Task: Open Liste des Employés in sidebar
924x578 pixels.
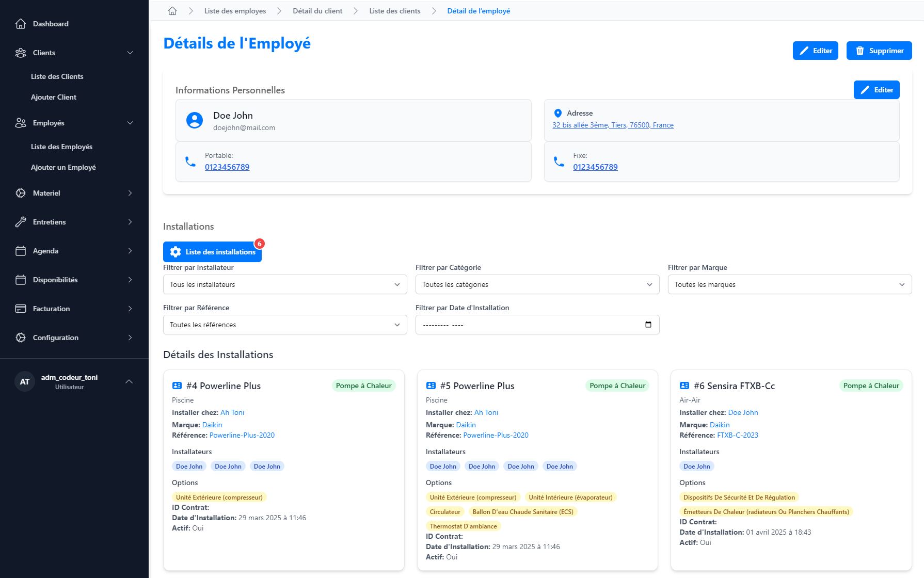Action: click(61, 147)
